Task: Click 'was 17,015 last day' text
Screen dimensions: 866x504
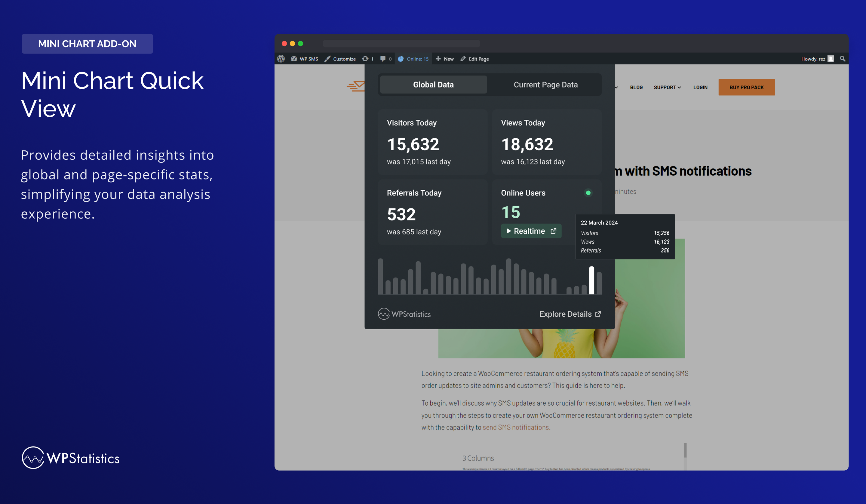Action: pos(419,161)
